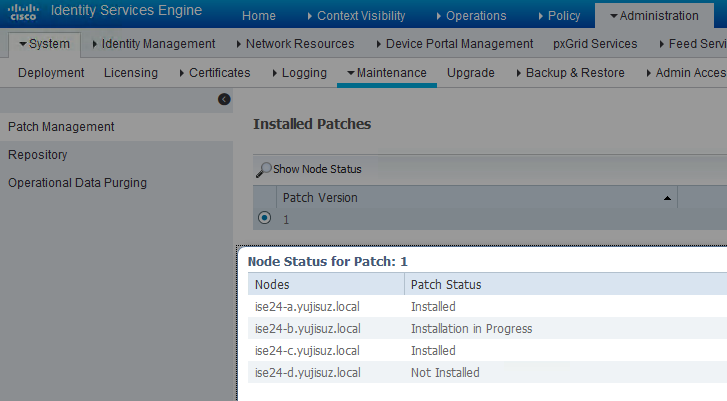Collapse the left sidebar with arrow icon

[224, 99]
